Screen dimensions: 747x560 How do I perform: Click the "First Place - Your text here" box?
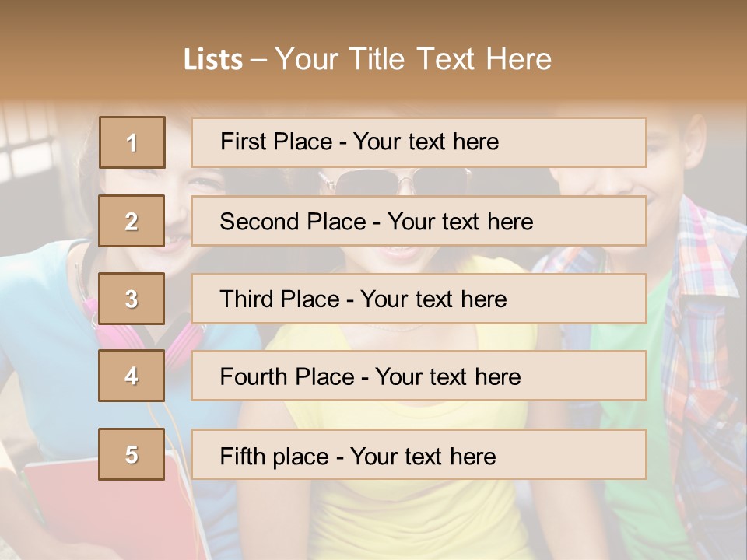click(x=419, y=142)
